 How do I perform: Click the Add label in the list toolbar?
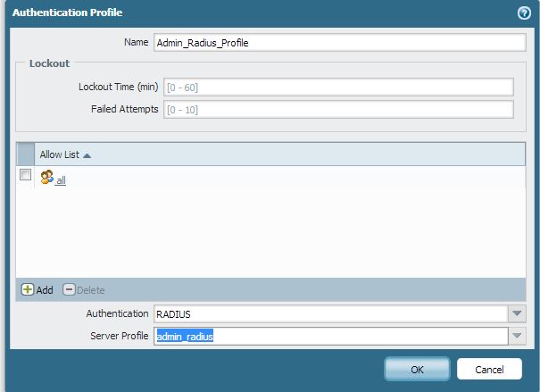[45, 290]
